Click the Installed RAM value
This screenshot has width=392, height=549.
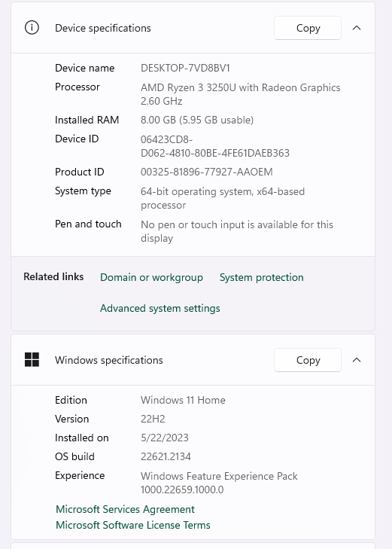point(197,120)
